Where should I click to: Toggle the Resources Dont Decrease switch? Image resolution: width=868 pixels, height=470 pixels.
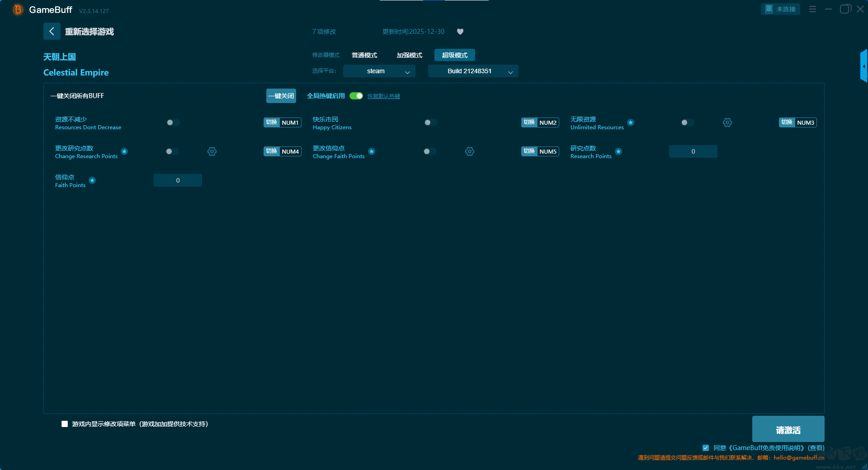(x=173, y=122)
